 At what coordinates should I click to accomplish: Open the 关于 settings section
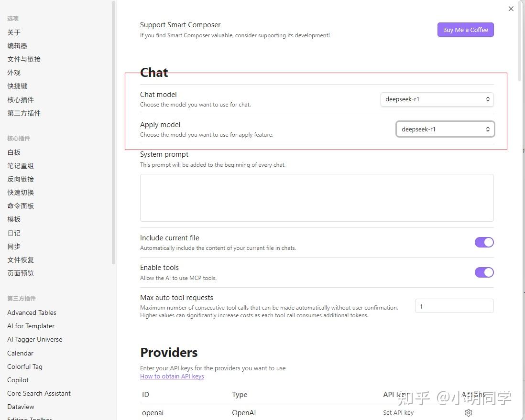pos(14,32)
